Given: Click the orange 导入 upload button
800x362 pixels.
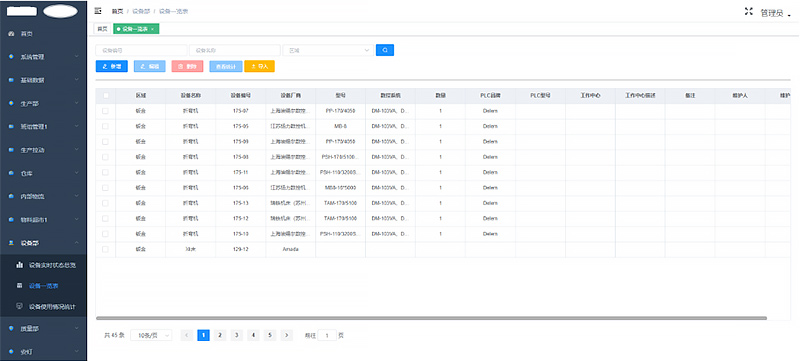Looking at the screenshot, I should coord(260,66).
